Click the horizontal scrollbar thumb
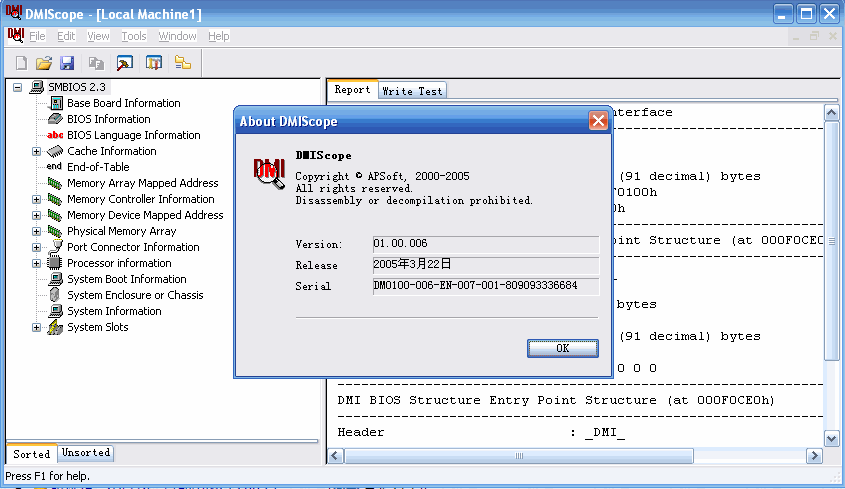This screenshot has height=489, width=845. pos(519,456)
